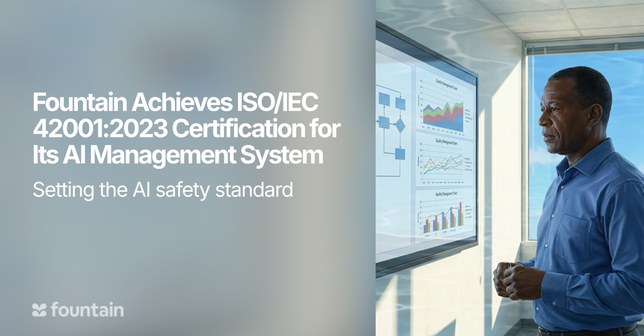
Task: Click the multi-line chart on the display
Action: pos(445,161)
